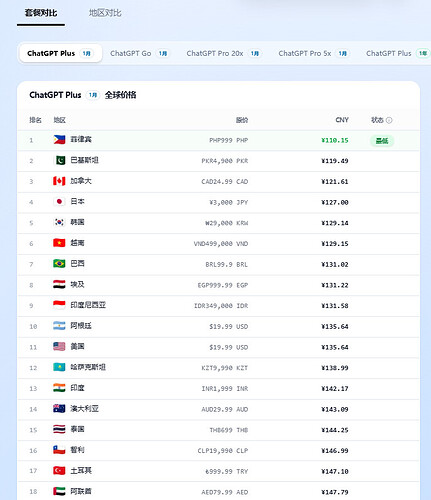Click the 排名 column header
431x500 pixels.
click(x=35, y=120)
